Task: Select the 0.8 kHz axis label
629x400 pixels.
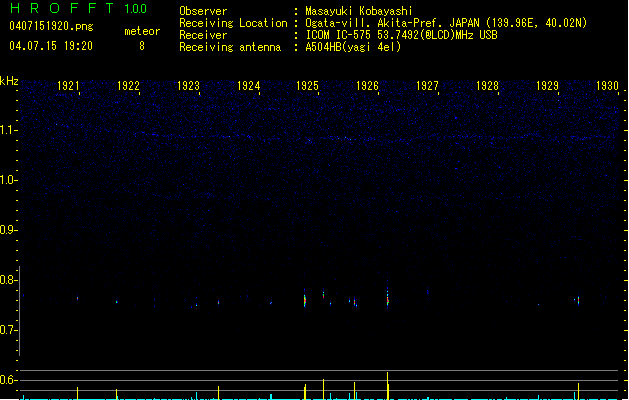Action: pos(8,280)
